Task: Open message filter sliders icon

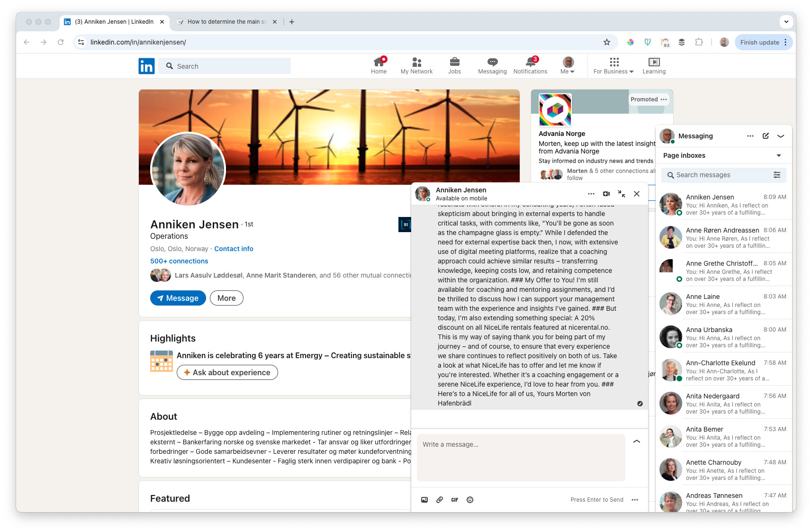Action: coord(777,175)
